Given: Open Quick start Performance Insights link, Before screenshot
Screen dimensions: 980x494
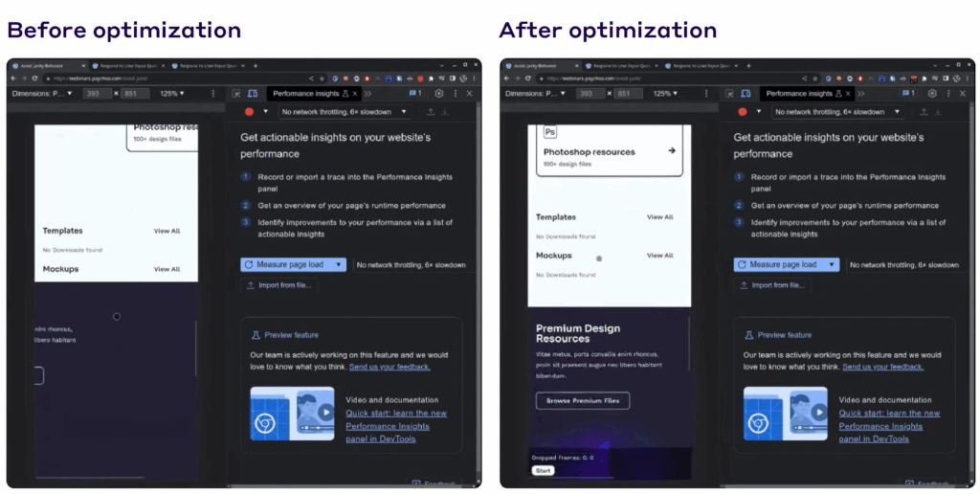Looking at the screenshot, I should point(396,426).
